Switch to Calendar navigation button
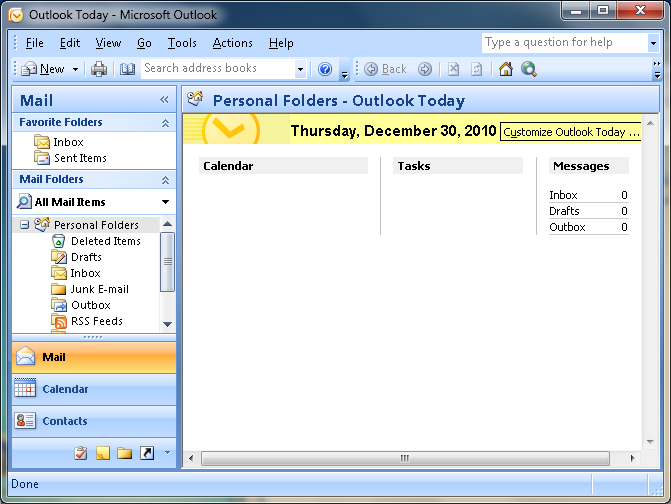This screenshot has width=671, height=504. click(x=94, y=389)
